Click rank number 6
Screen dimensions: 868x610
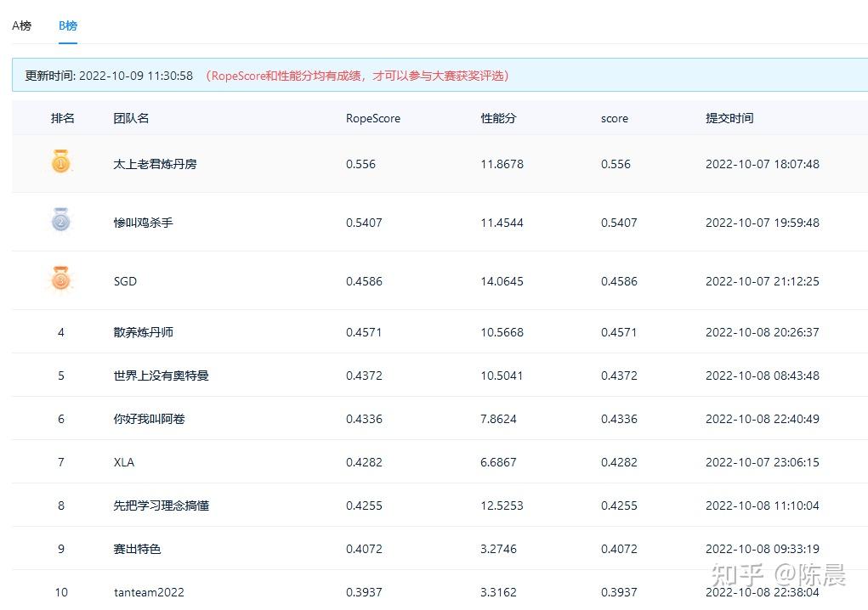pyautogui.click(x=61, y=419)
